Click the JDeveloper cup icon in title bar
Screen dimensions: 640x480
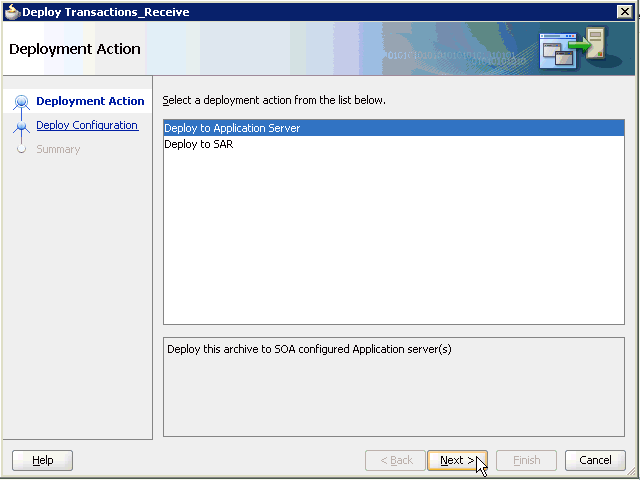point(12,12)
